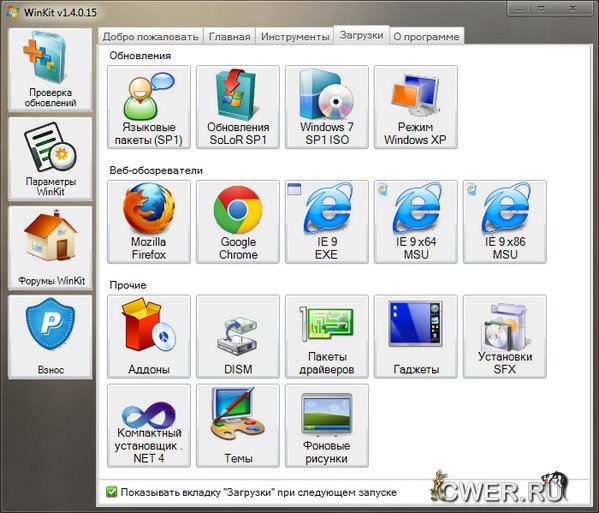The height and width of the screenshot is (513, 599).
Task: Switch to Добро пожаловать tab
Action: click(151, 37)
